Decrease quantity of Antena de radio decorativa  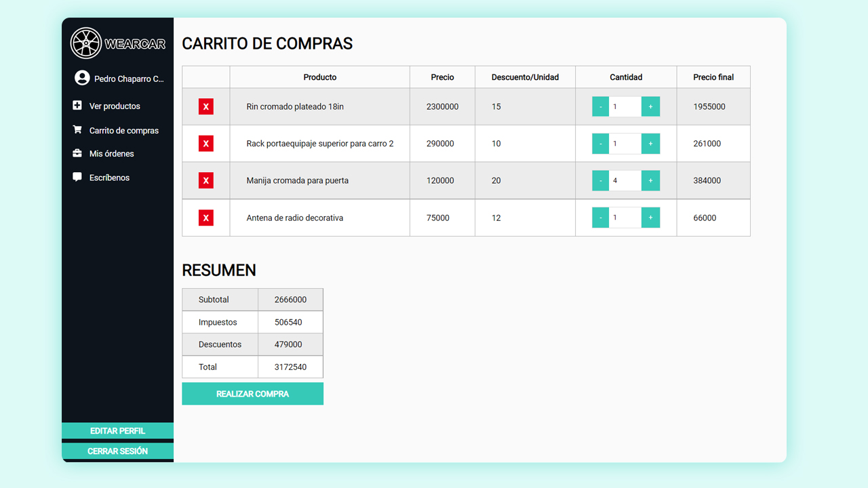pyautogui.click(x=600, y=218)
